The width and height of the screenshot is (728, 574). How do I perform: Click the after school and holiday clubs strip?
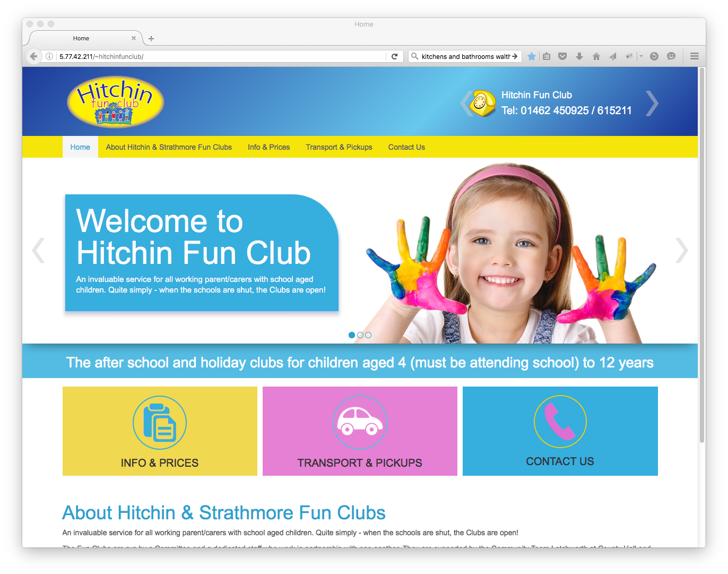pyautogui.click(x=360, y=362)
